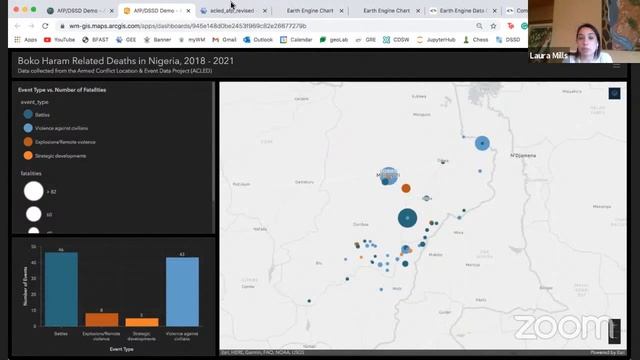Open the Outlook bookmark
Screen dimensions: 640x360
pyautogui.click(x=258, y=40)
